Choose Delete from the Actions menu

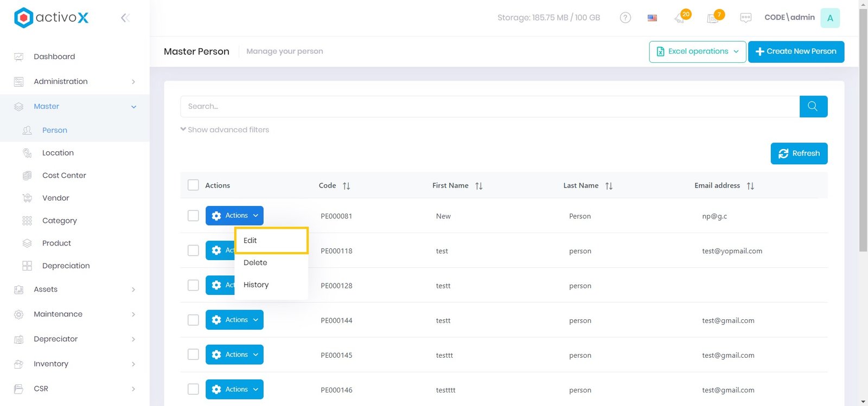coord(256,262)
